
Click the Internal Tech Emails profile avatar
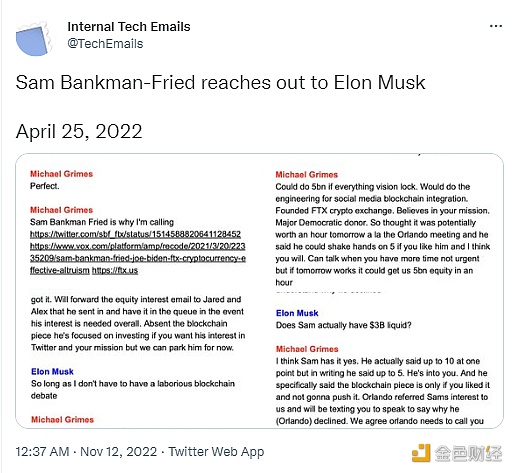tap(33, 38)
